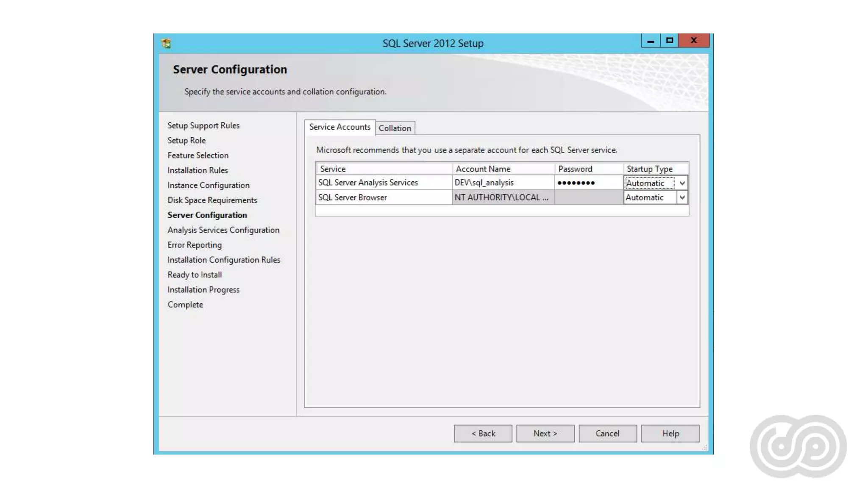Click Analysis Services Configuration step in sidebar
Image resolution: width=868 pixels, height=488 pixels.
point(223,230)
